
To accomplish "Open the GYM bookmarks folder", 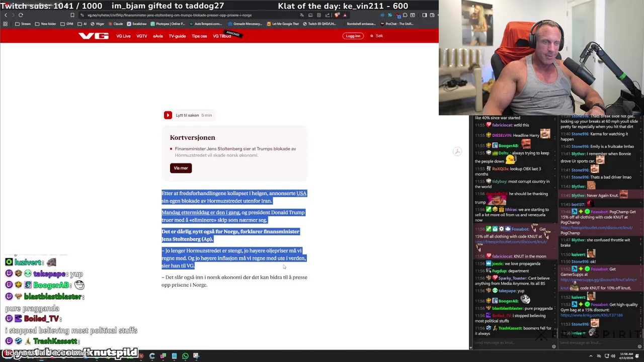I will (67, 24).
